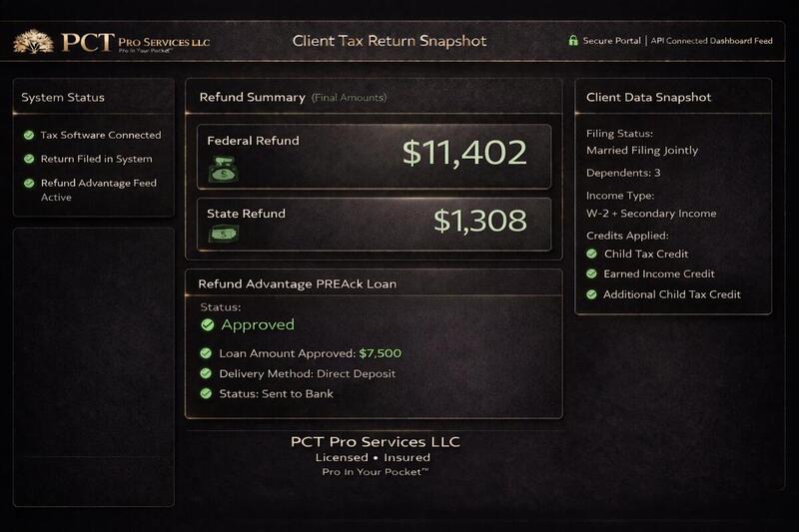Click the Earned Income Credit check mark
The width and height of the screenshot is (799, 532).
[591, 273]
